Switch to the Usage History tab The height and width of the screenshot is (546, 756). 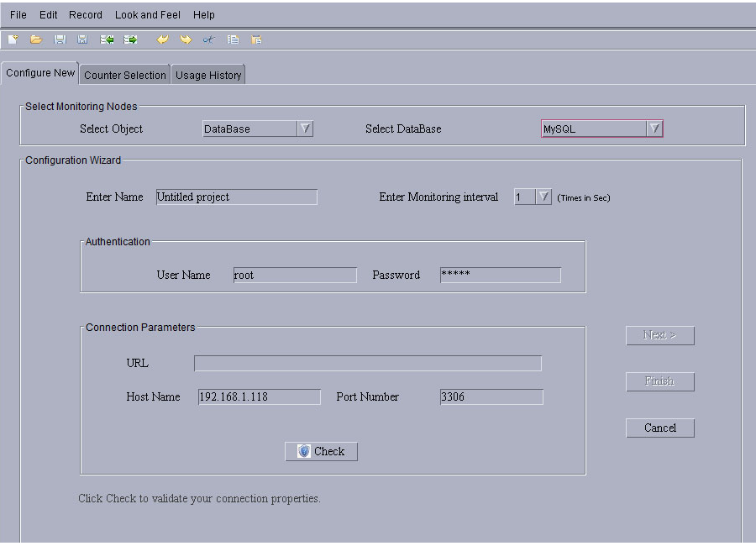(208, 75)
